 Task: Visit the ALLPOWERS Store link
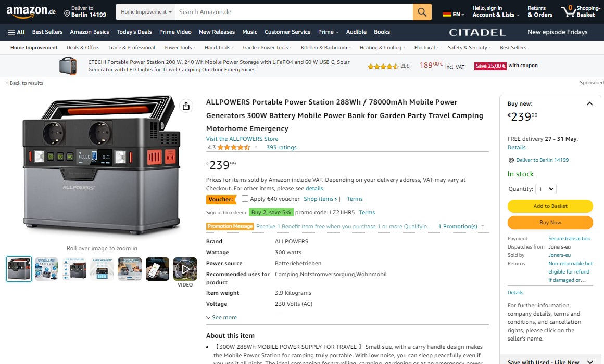(242, 139)
